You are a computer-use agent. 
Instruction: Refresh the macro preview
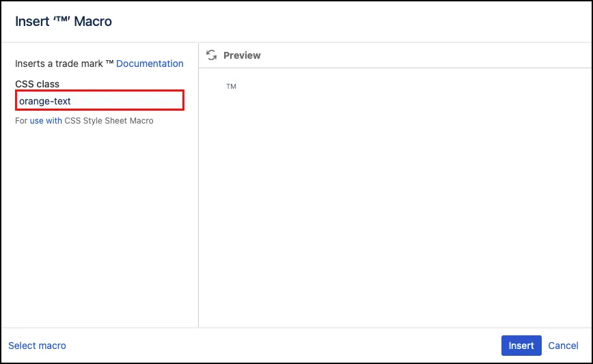pyautogui.click(x=211, y=55)
